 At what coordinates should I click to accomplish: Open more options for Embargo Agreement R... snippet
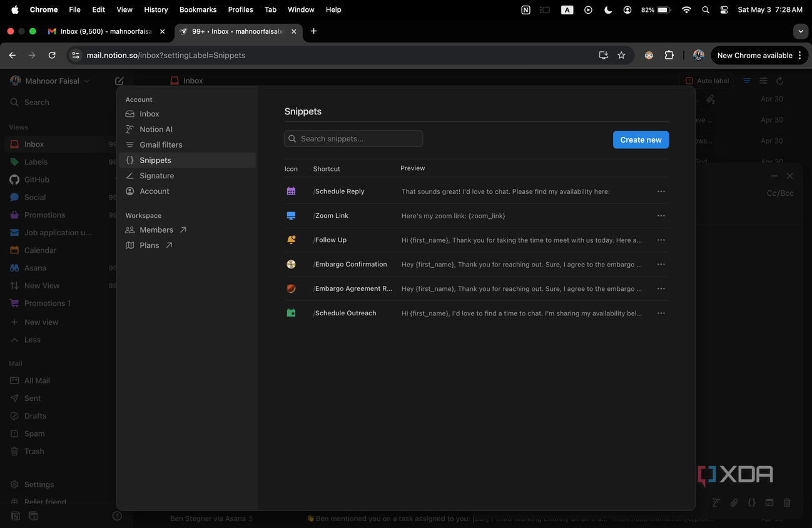[x=661, y=289]
